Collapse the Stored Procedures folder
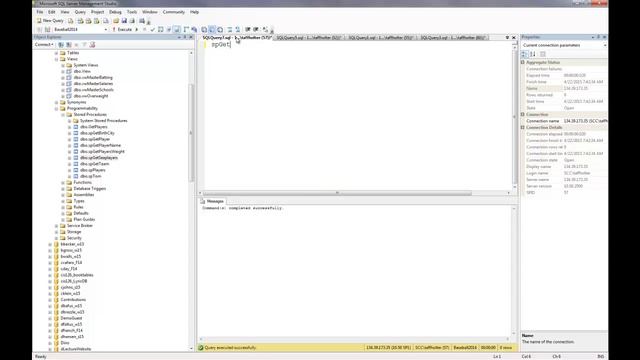The width and height of the screenshot is (640, 360). 63,115
